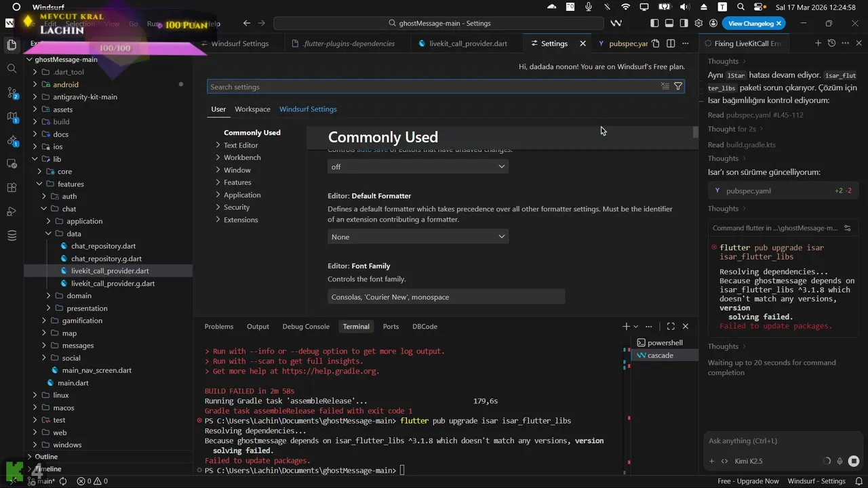Screen dimensions: 868x488
Task: Go back with left navigation arrow
Action: 247,23
